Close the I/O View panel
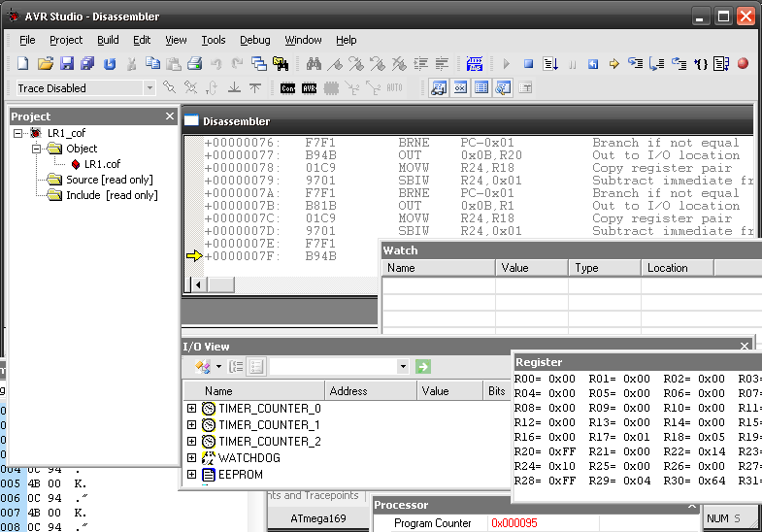The image size is (762, 532). 745,346
